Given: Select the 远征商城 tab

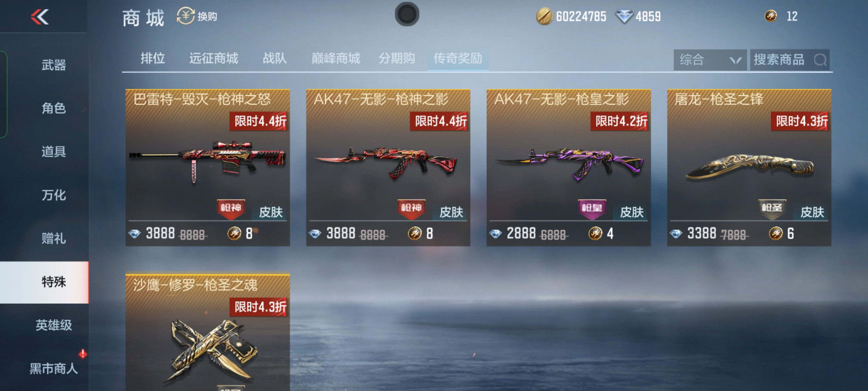Looking at the screenshot, I should (214, 58).
